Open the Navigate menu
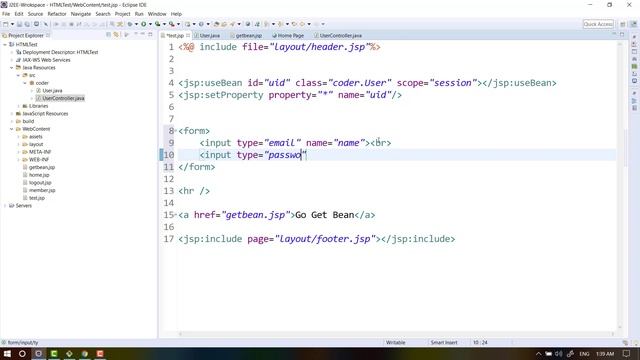 coord(81,14)
